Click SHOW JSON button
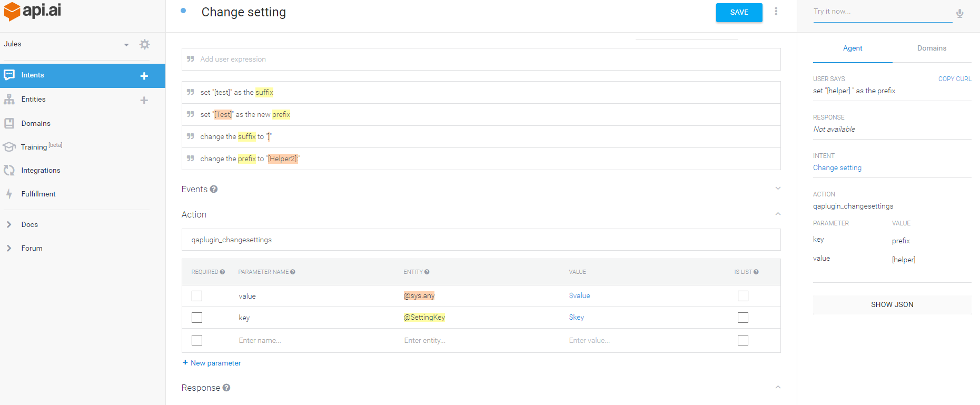 point(892,304)
